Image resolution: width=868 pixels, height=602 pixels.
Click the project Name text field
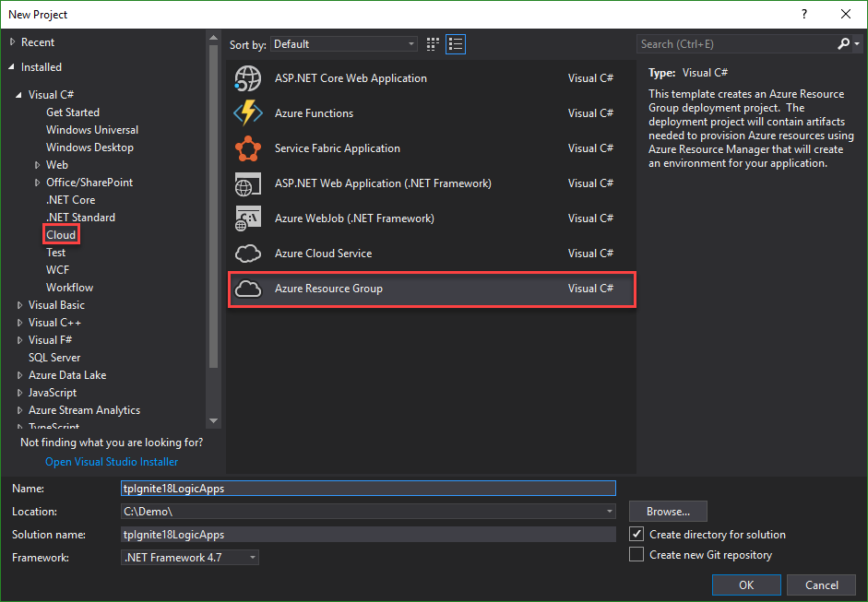pos(367,489)
